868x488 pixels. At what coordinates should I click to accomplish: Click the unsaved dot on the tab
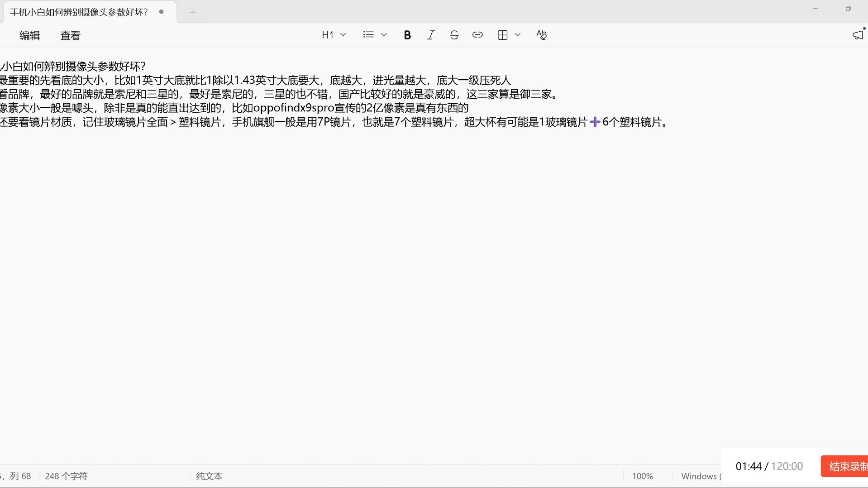[x=161, y=12]
